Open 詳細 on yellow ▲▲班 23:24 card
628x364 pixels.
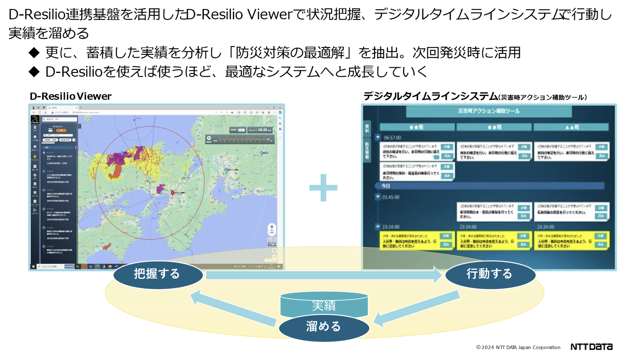(x=601, y=236)
